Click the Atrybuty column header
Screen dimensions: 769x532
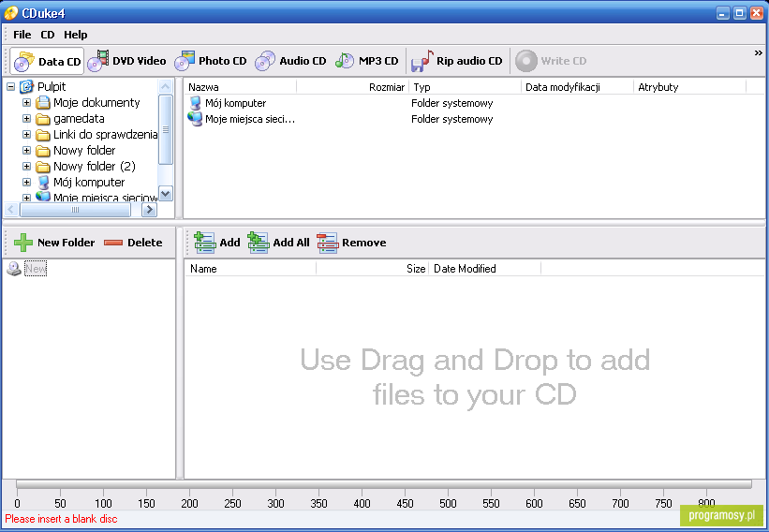coord(689,87)
